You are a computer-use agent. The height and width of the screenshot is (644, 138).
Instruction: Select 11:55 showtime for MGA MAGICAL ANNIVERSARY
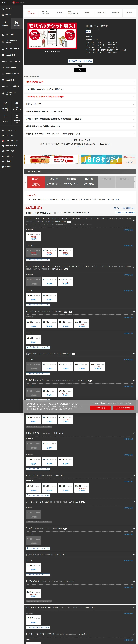[33, 236]
